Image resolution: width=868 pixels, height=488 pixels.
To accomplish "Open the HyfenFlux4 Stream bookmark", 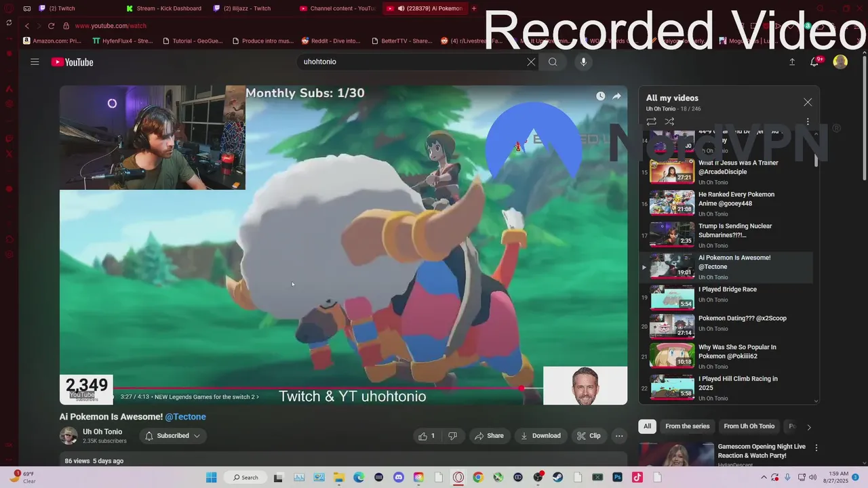I will (123, 41).
